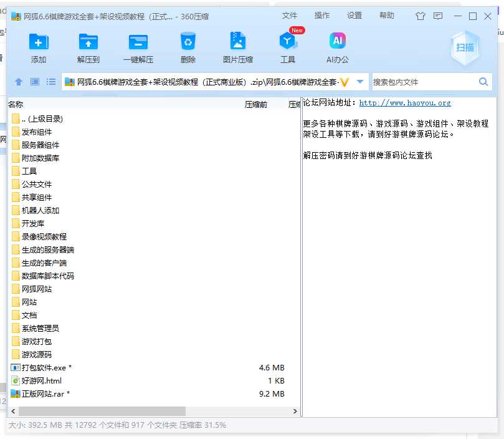Open the http://www.haoyou.org link
This screenshot has height=439, width=504.
tap(405, 103)
